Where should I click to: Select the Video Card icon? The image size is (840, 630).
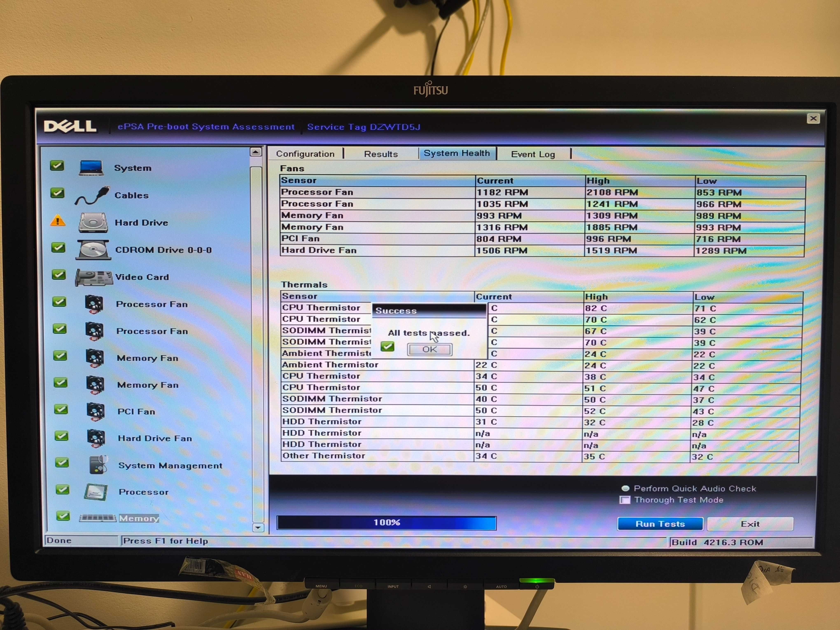[94, 277]
